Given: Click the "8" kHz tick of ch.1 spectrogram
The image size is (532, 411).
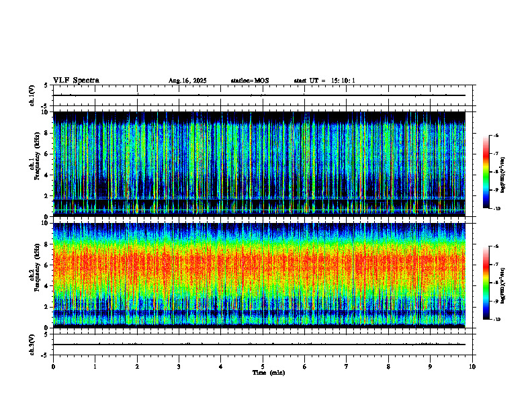Looking at the screenshot, I should click(46, 133).
